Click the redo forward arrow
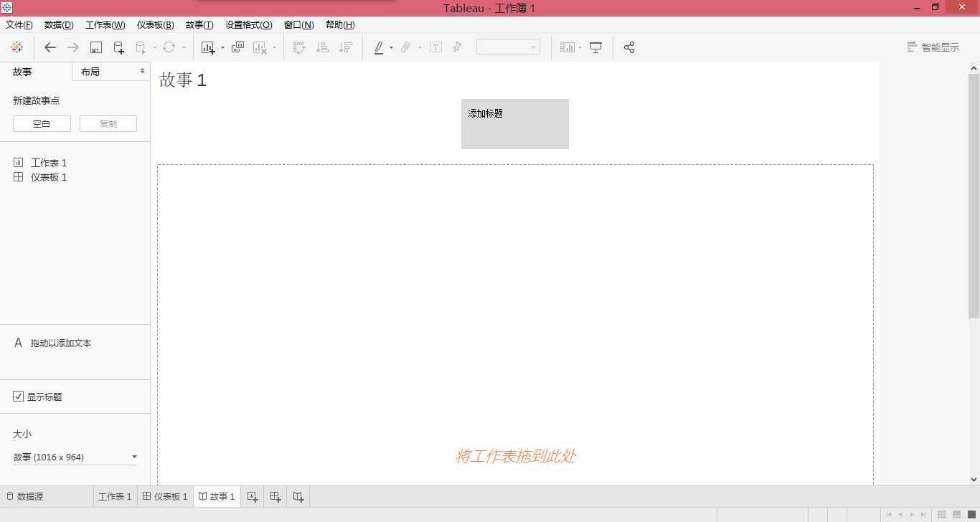Image resolution: width=980 pixels, height=522 pixels. click(72, 47)
